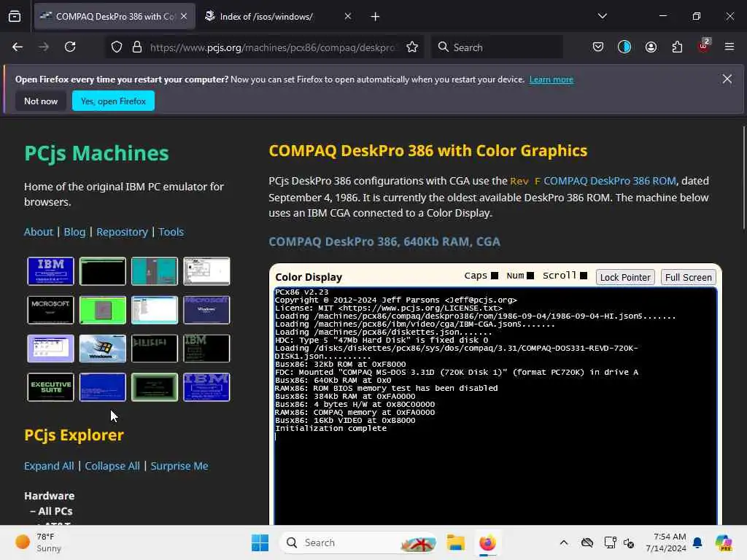Viewport: 747px width, 560px height.
Task: Click Yes, open Firefox button
Action: [x=113, y=101]
